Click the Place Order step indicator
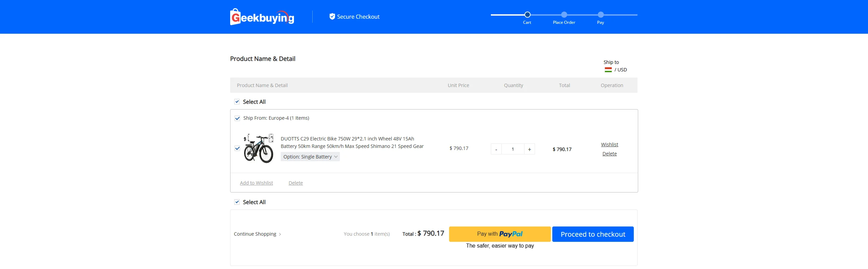 (564, 15)
